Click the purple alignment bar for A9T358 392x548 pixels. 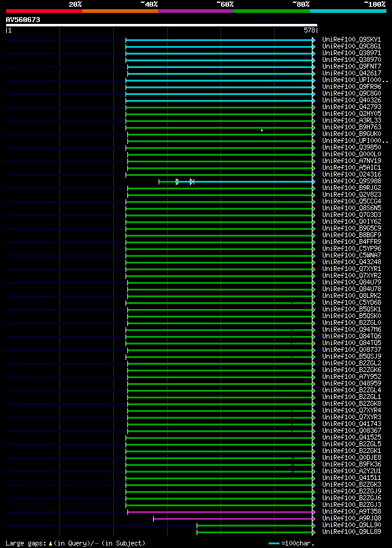pos(221,512)
